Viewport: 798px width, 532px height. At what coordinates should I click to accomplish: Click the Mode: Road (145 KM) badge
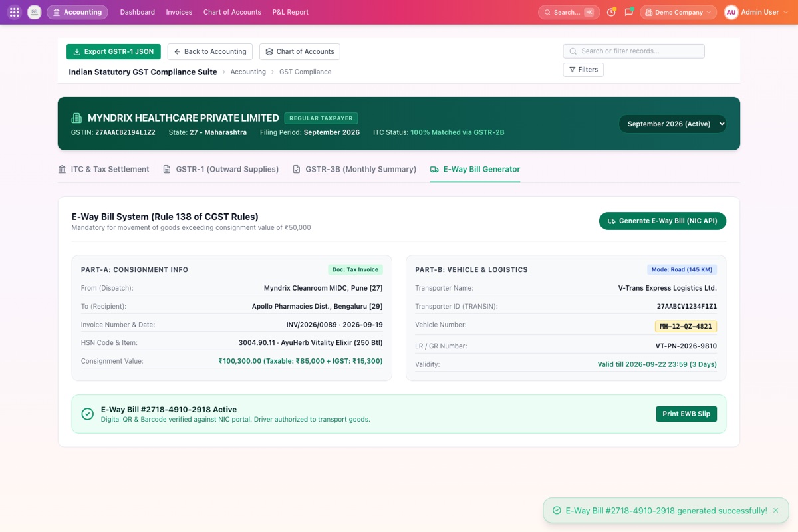(682, 270)
